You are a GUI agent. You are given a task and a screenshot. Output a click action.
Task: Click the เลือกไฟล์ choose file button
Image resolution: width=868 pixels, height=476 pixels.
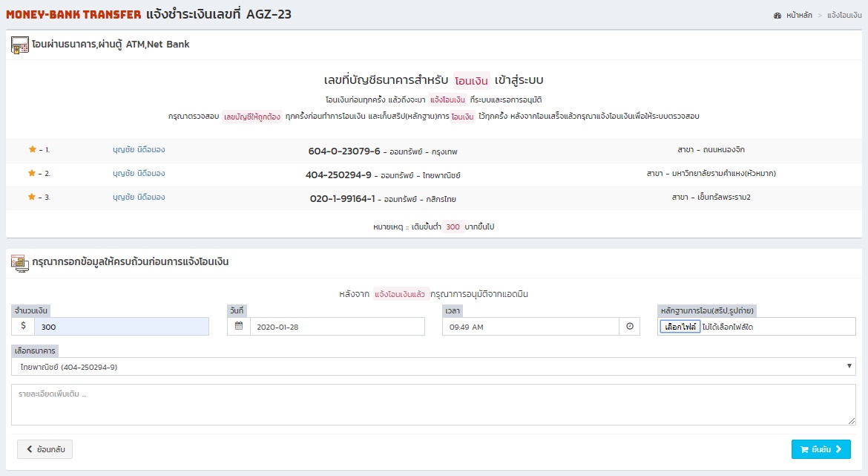pos(680,327)
